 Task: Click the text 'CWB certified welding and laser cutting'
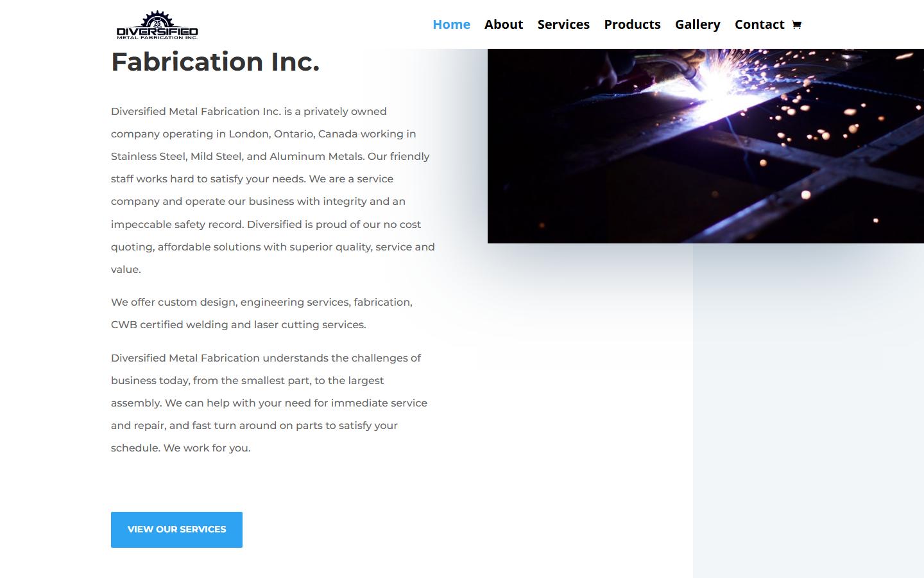[215, 325]
